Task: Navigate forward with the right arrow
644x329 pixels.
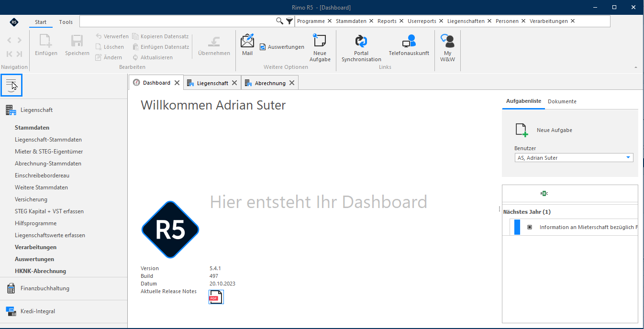Action: [19, 41]
